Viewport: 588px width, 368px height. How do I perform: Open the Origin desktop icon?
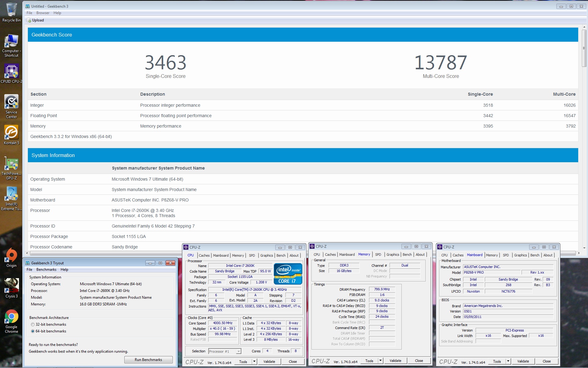(x=11, y=258)
